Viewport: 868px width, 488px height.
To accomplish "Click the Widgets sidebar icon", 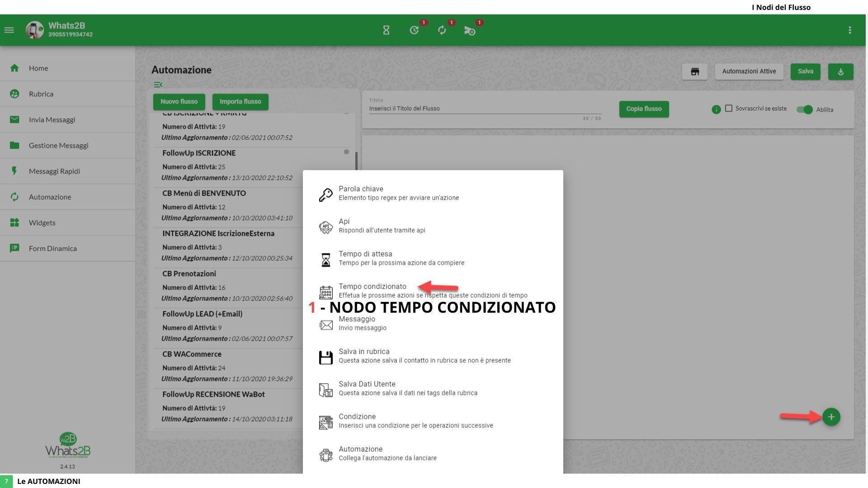I will 14,223.
